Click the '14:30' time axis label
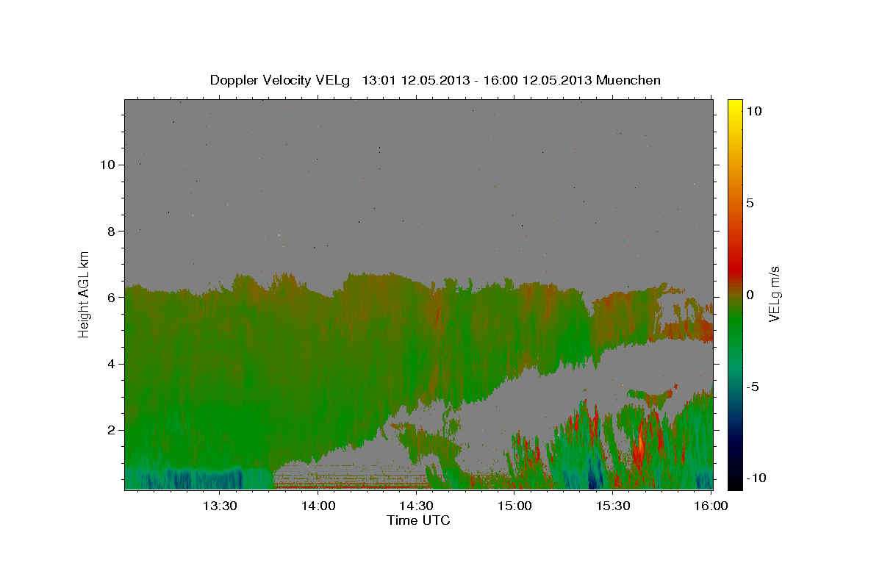This screenshot has width=882, height=588. tap(417, 506)
